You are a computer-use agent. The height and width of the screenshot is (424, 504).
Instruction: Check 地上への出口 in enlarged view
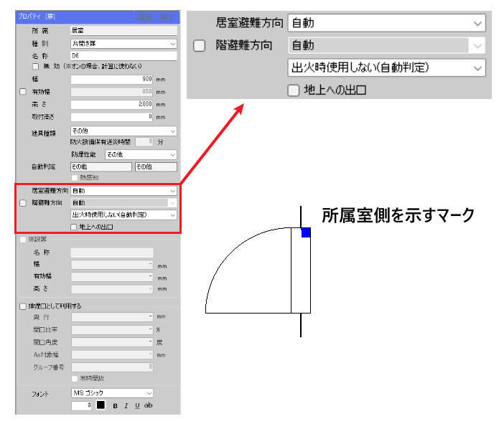pyautogui.click(x=294, y=90)
